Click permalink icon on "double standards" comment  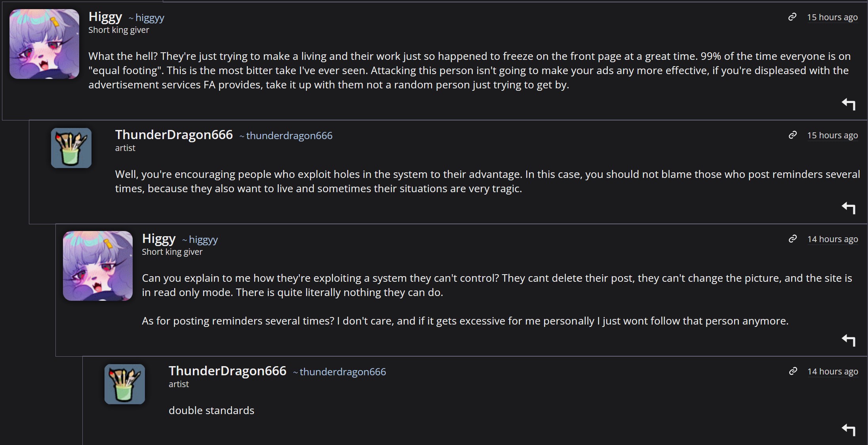tap(793, 371)
